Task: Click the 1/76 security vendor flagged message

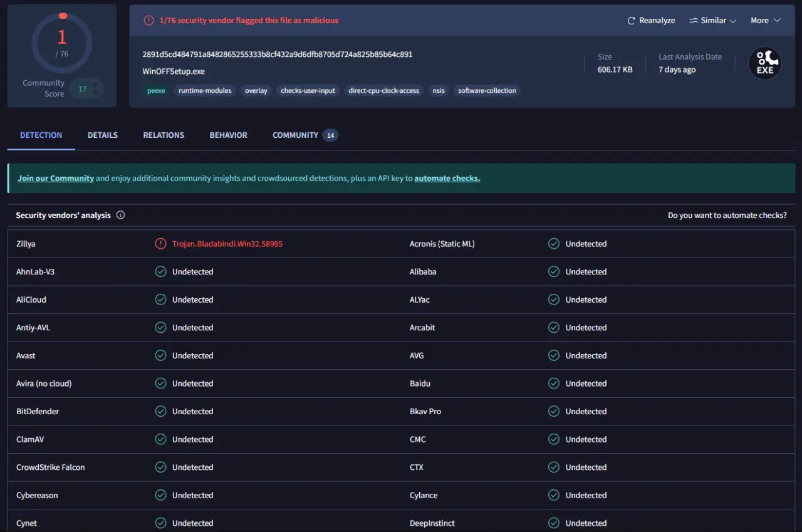Action: 249,21
